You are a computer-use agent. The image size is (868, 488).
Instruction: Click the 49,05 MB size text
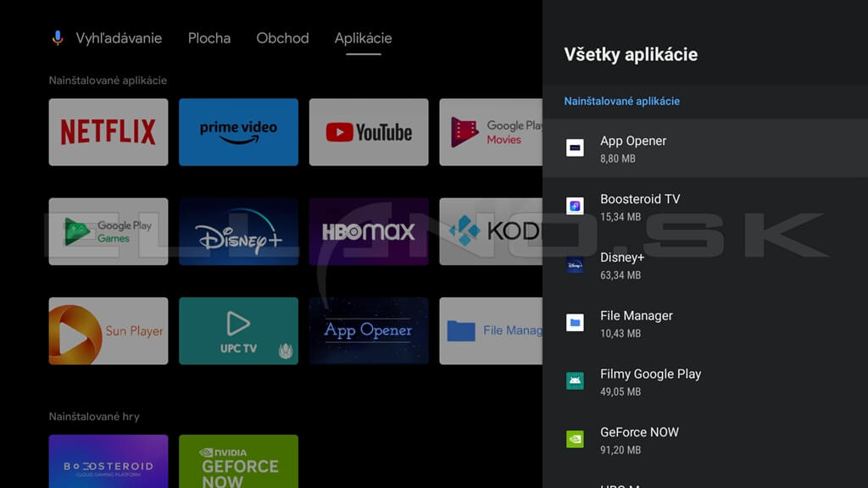coord(620,391)
